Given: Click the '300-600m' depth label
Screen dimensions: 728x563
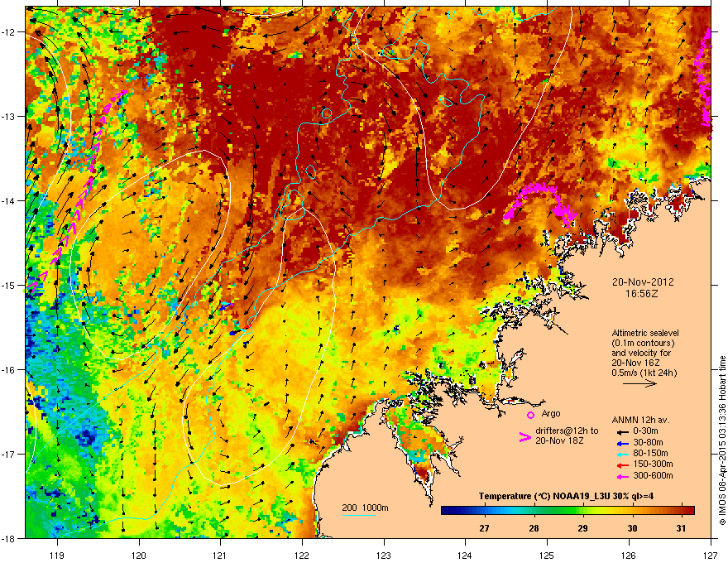Looking at the screenshot, I should [x=653, y=476].
